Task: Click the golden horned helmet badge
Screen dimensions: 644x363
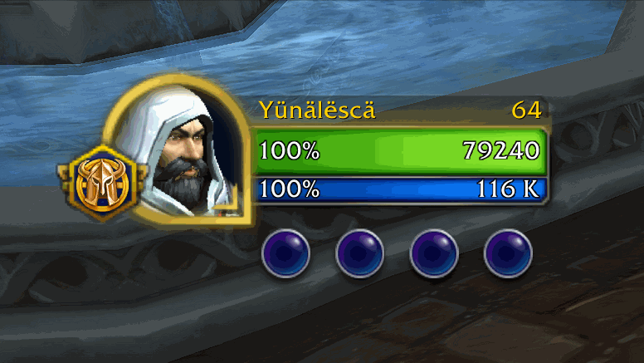Action: click(102, 184)
